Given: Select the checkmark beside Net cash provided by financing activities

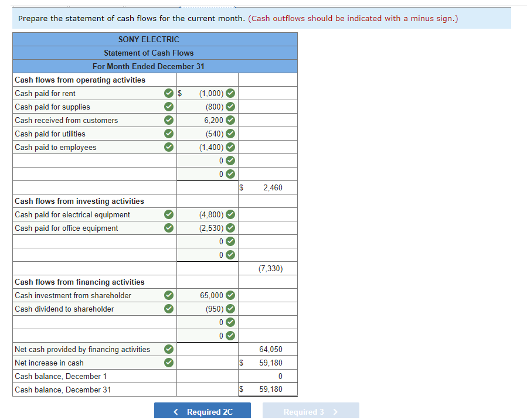Looking at the screenshot, I should pyautogui.click(x=169, y=349).
